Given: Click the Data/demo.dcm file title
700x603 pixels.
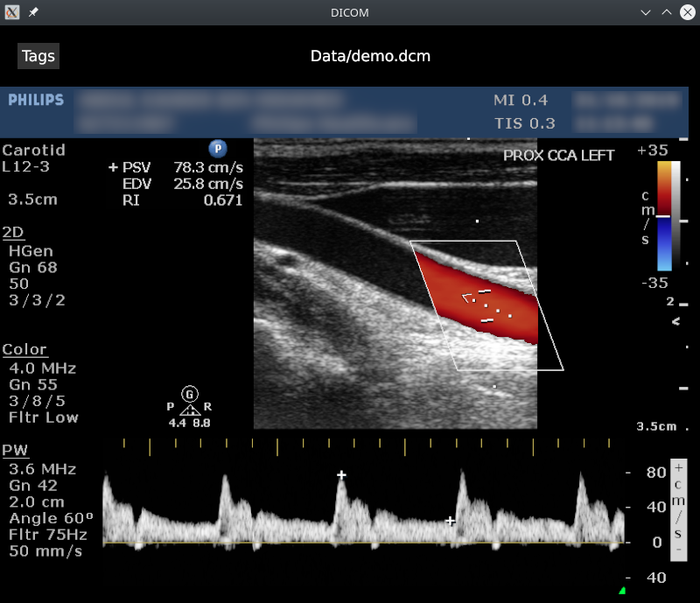Looking at the screenshot, I should coord(370,56).
